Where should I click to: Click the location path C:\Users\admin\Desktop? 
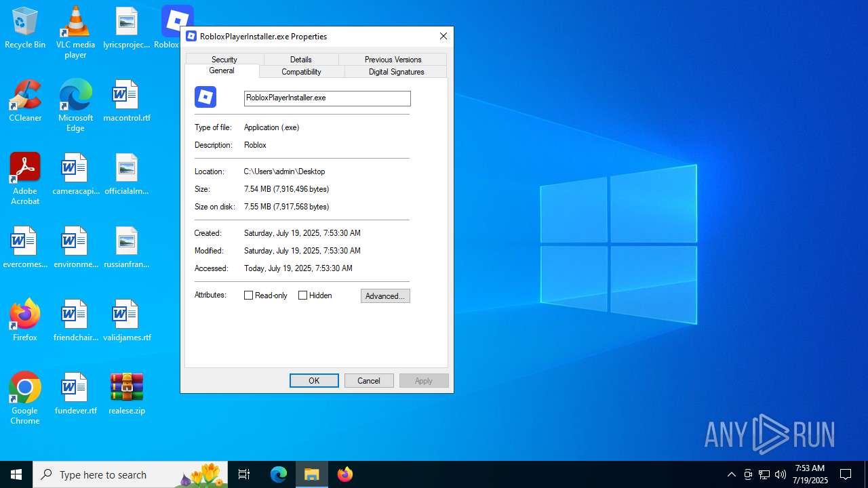click(285, 171)
